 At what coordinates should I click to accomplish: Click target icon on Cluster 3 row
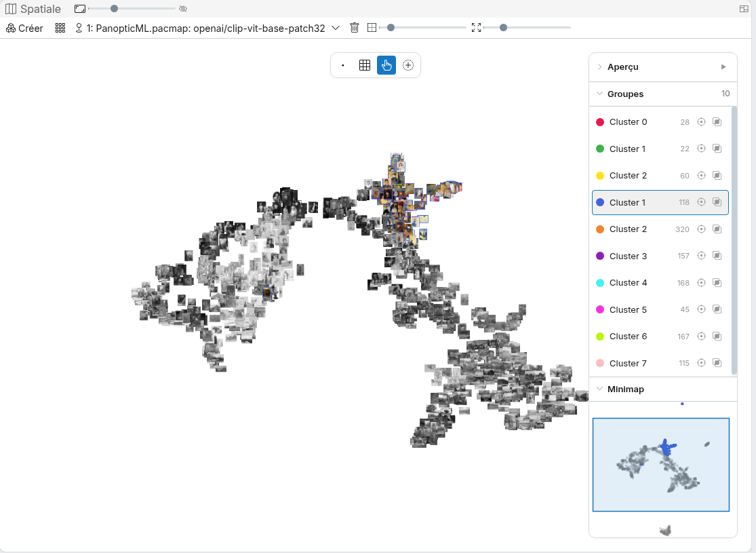(x=701, y=256)
